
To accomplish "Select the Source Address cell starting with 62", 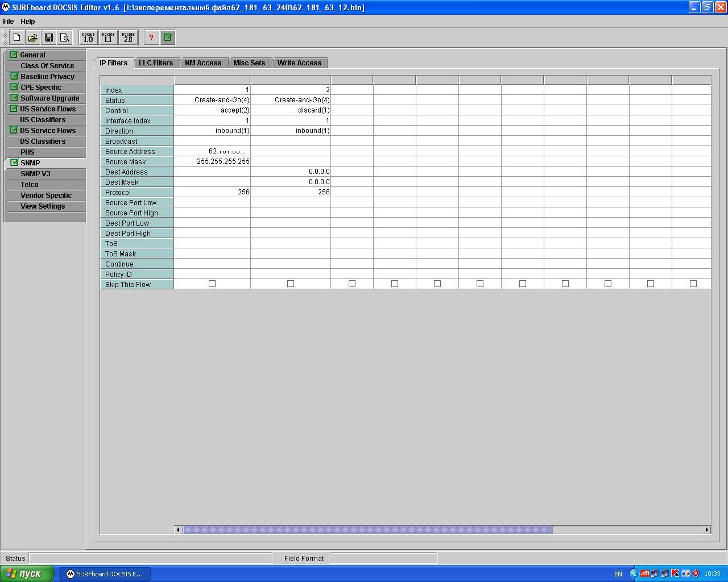I will click(212, 151).
